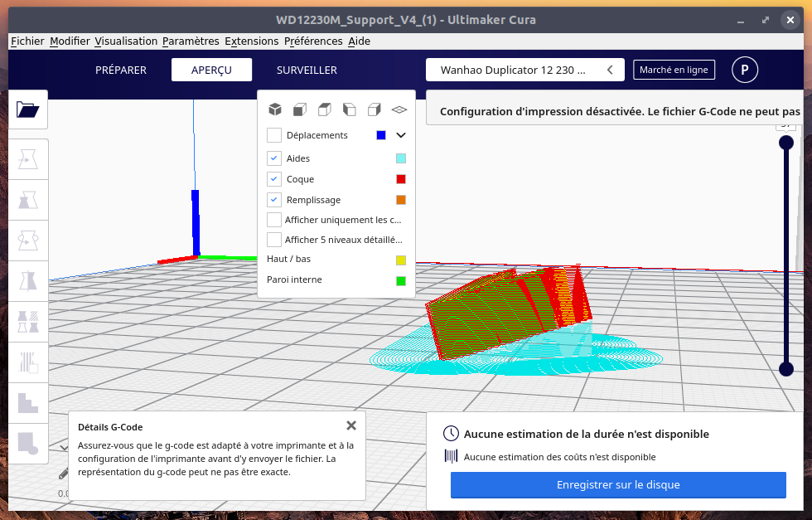Uncheck the Coque checkbox
This screenshot has width=812, height=520.
[x=274, y=179]
